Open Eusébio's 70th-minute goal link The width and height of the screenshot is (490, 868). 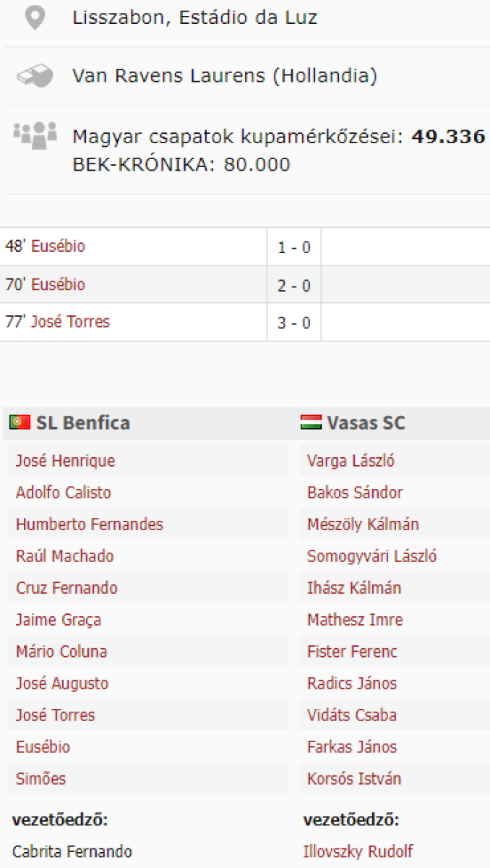(58, 285)
